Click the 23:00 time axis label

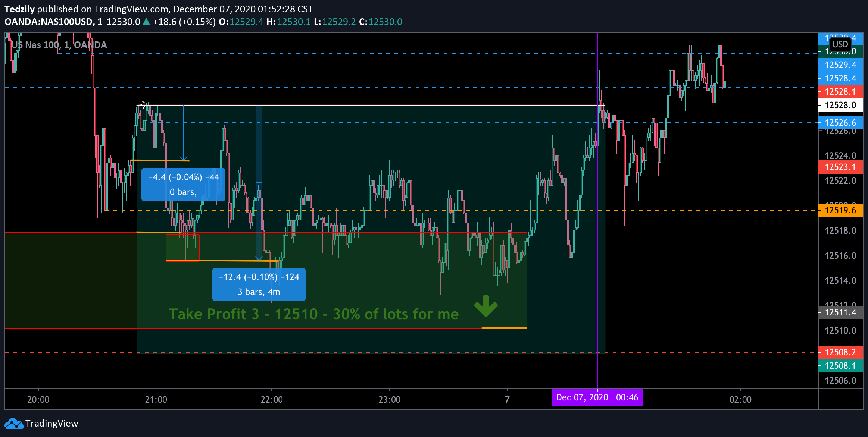[390, 400]
